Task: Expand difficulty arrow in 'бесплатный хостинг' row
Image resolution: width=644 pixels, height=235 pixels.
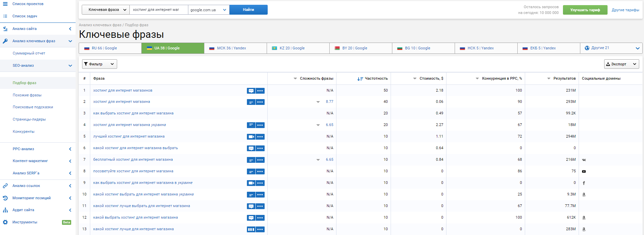Action: [318, 160]
